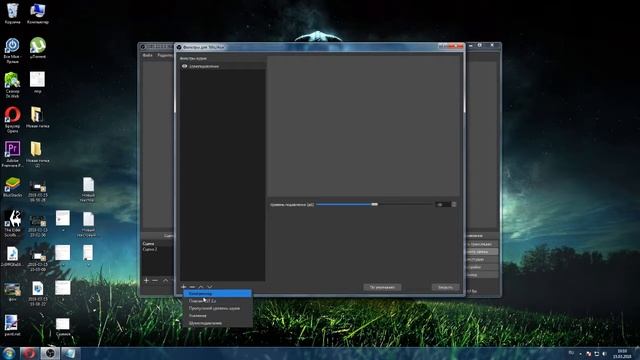This screenshot has height=360, width=640.
Task: Click the Opera icon on the taskbar
Action: (29, 353)
